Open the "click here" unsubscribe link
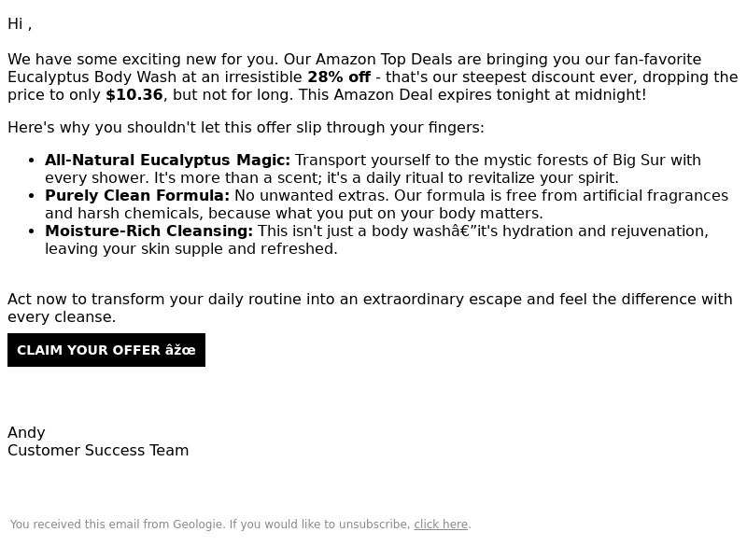The image size is (747, 560). tap(441, 525)
